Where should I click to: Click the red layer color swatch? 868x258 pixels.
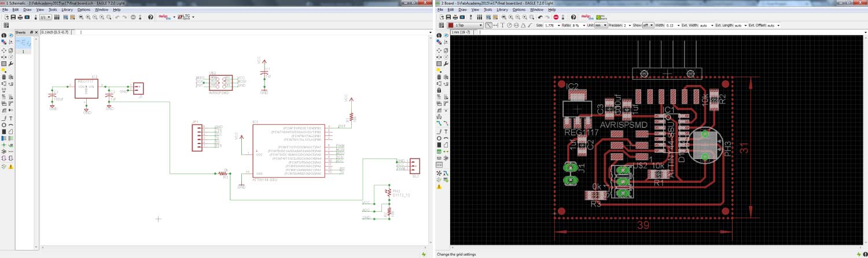(451, 25)
